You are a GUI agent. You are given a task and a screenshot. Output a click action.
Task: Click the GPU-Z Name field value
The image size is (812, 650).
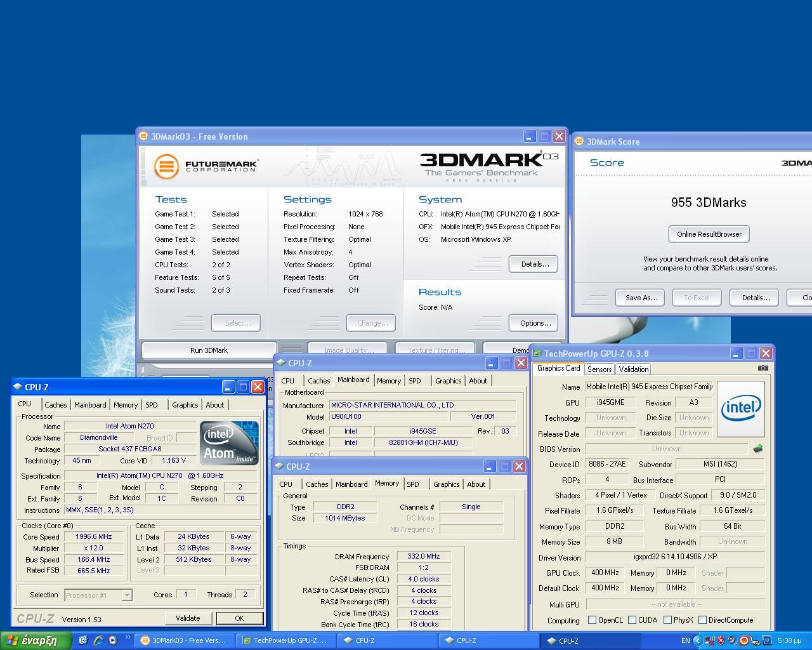point(650,387)
